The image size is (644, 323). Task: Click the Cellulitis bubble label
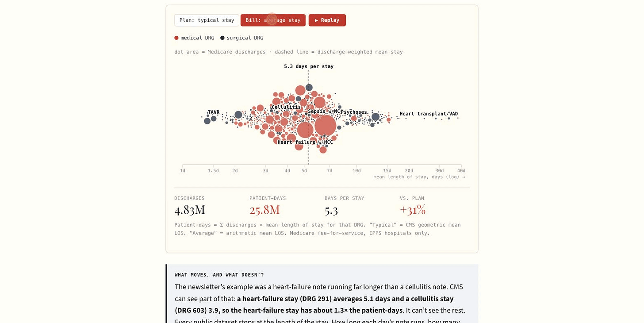(286, 107)
